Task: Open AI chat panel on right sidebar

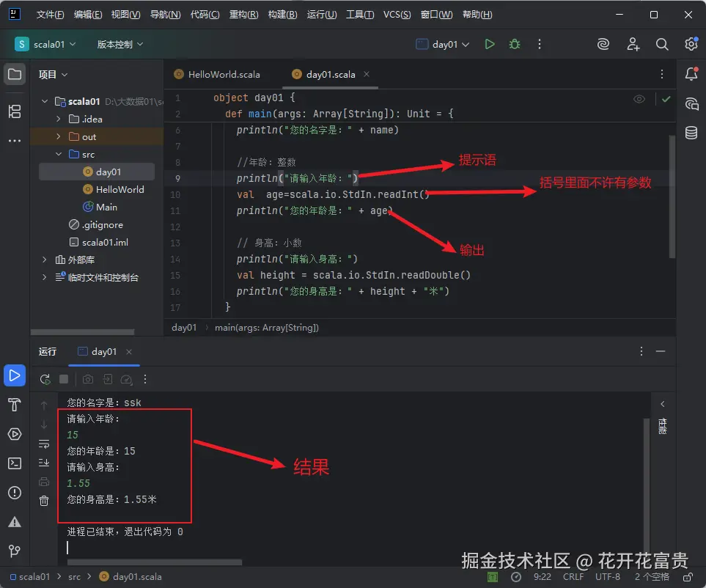Action: [x=691, y=104]
